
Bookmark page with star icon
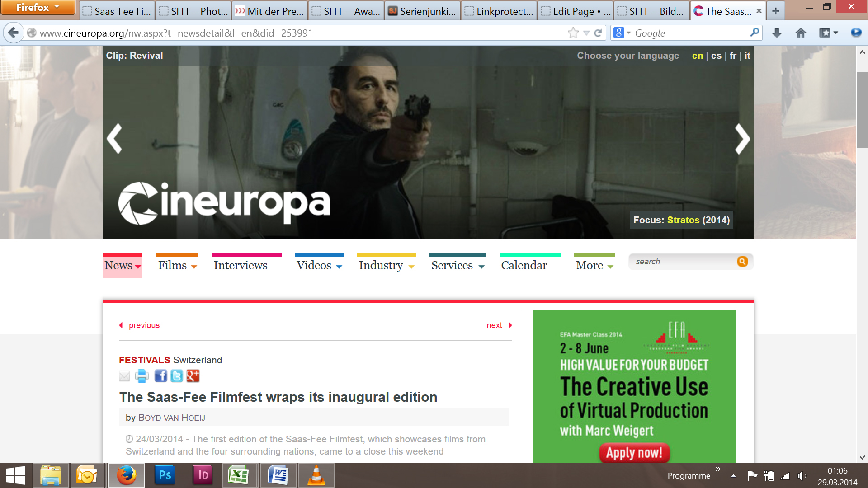click(573, 33)
